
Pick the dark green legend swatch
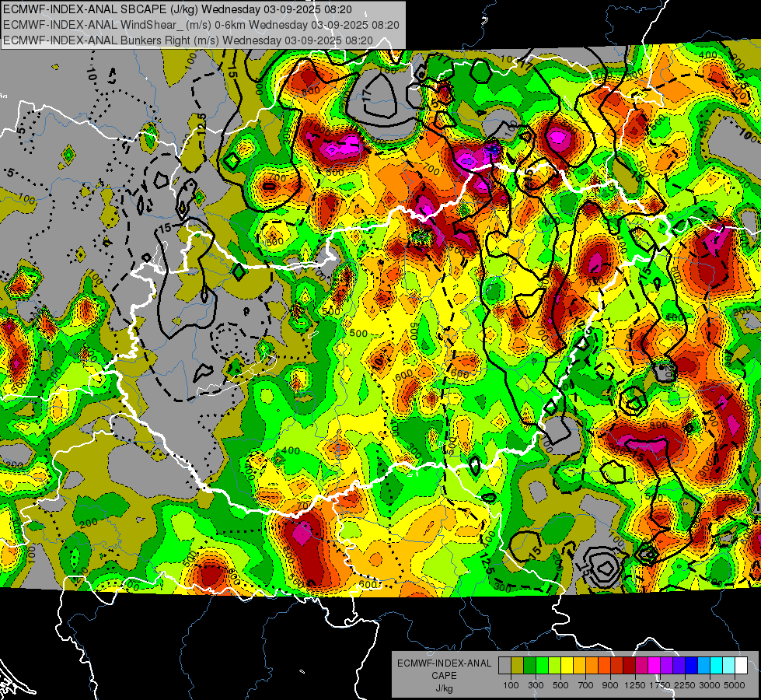pos(529,665)
